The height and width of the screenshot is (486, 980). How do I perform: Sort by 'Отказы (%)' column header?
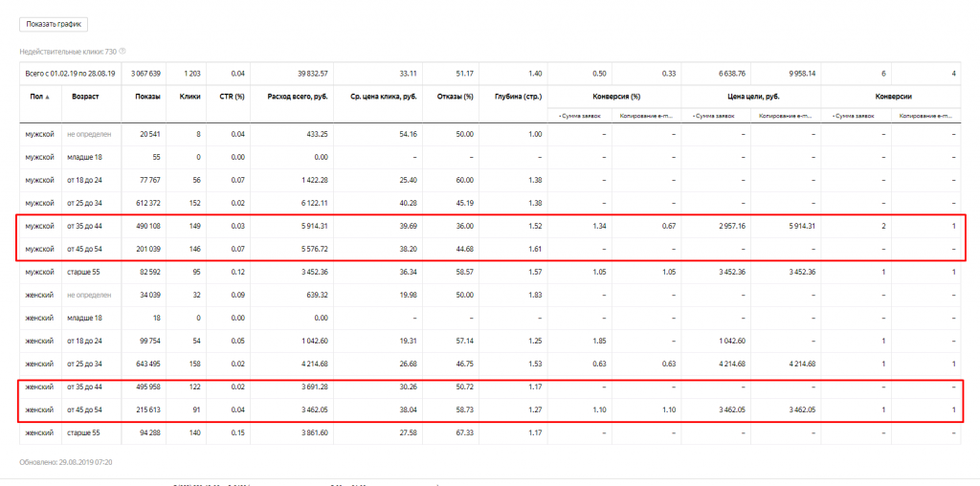click(455, 97)
